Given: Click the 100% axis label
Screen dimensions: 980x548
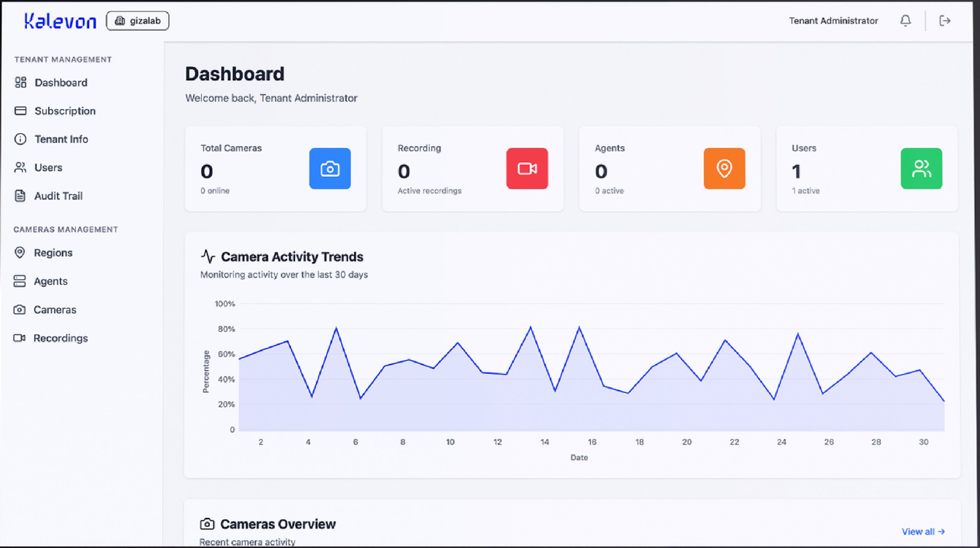Looking at the screenshot, I should pyautogui.click(x=225, y=303).
